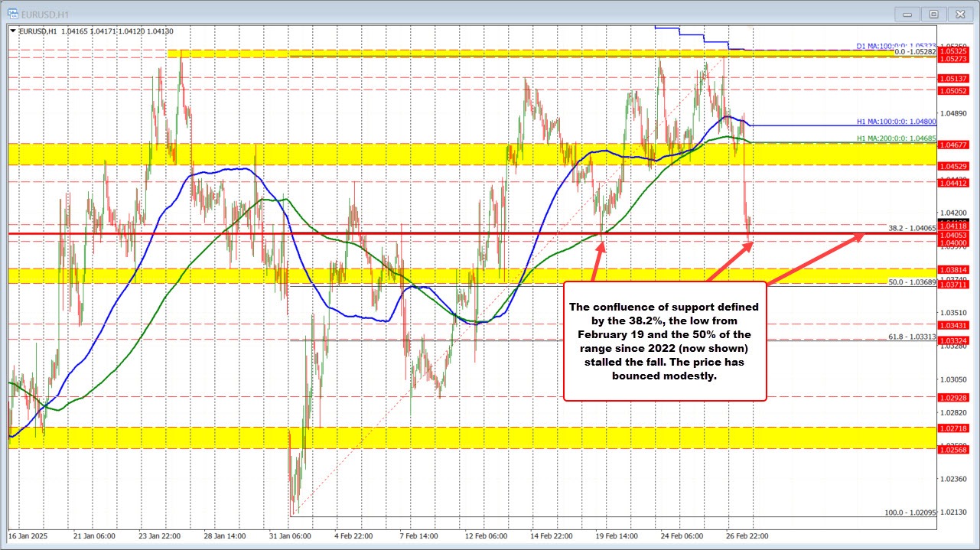This screenshot has width=980, height=550.
Task: Expand the EURUSD,H1 quote dropdown triangle
Action: click(x=13, y=32)
